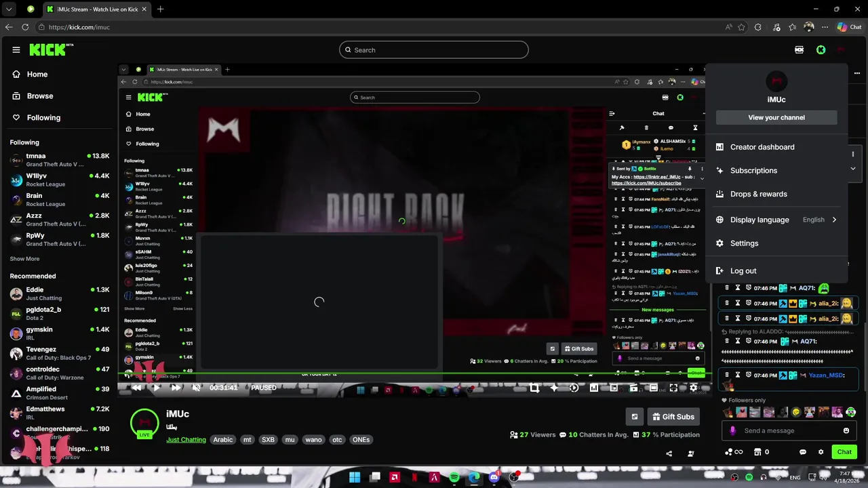Refresh the browser page

point(25,27)
